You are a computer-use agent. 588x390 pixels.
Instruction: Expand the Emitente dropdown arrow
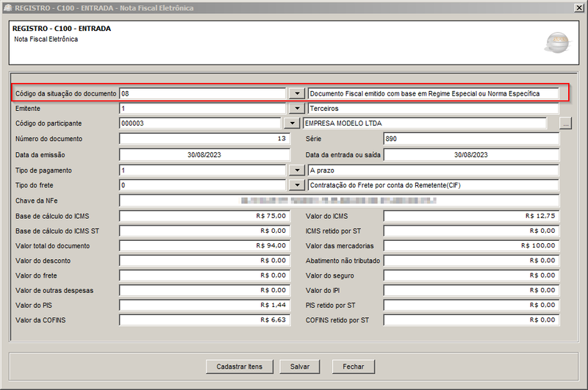coord(297,108)
